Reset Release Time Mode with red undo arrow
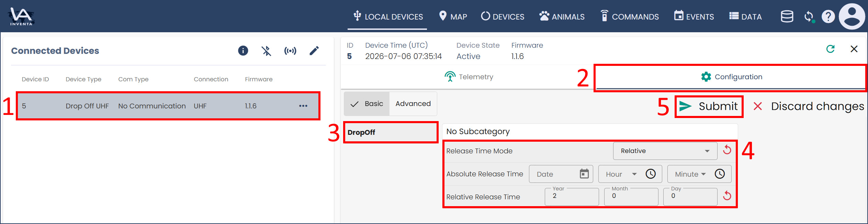Viewport: 868px width, 224px height. pos(727,150)
